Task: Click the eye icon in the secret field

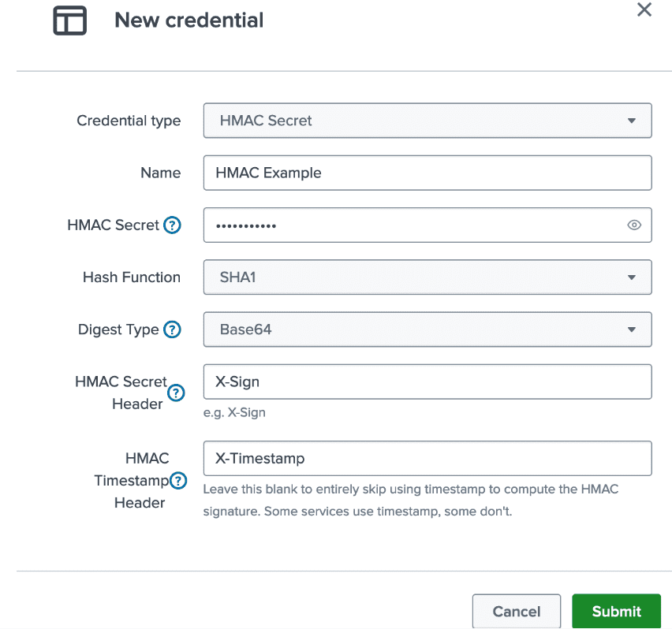Action: tap(634, 225)
